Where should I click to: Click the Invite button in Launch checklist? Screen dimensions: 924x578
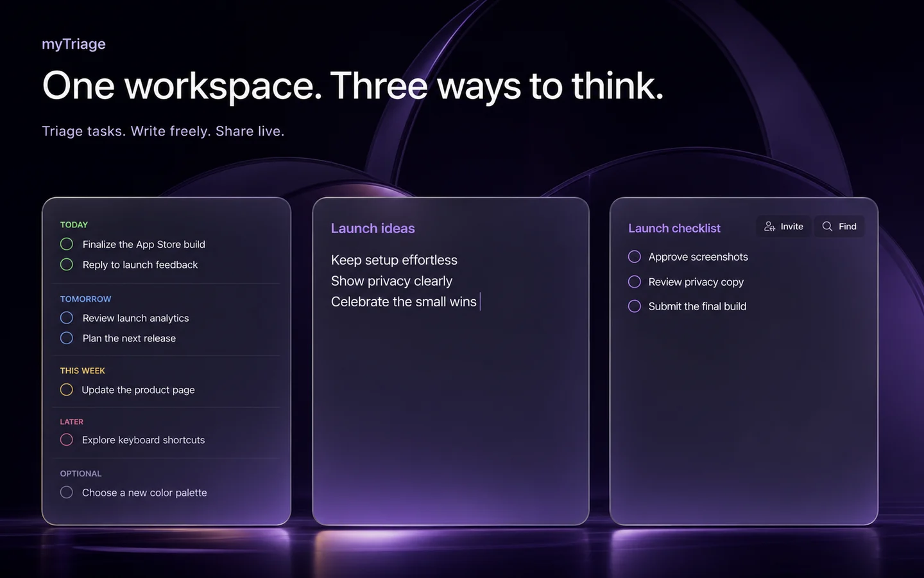click(x=784, y=227)
